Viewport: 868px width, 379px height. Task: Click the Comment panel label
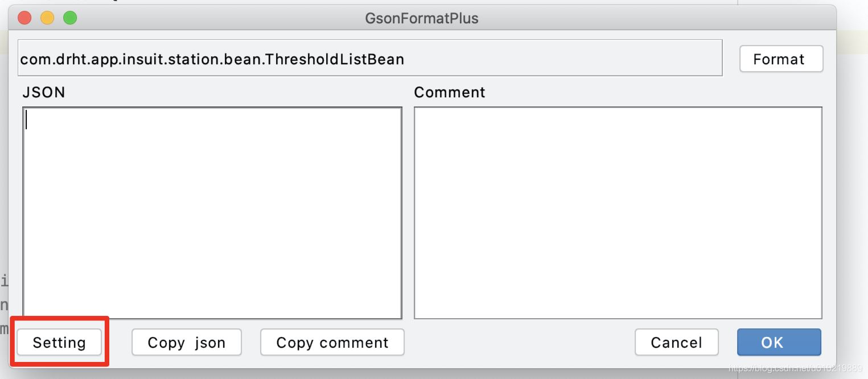coord(450,92)
